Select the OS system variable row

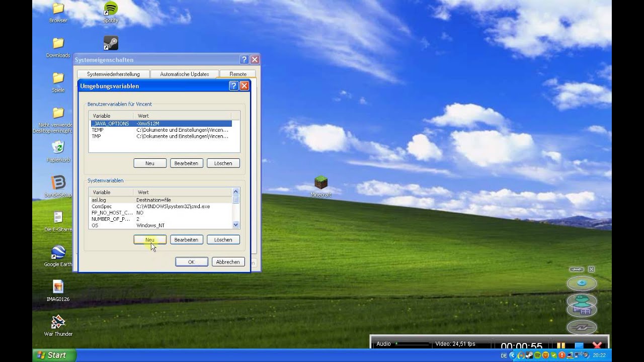point(160,225)
